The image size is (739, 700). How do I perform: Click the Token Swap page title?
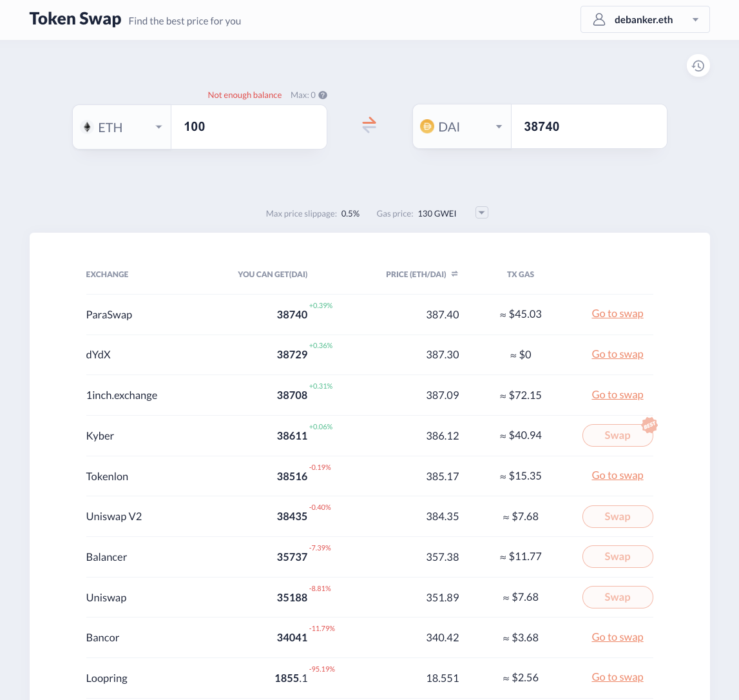[75, 19]
